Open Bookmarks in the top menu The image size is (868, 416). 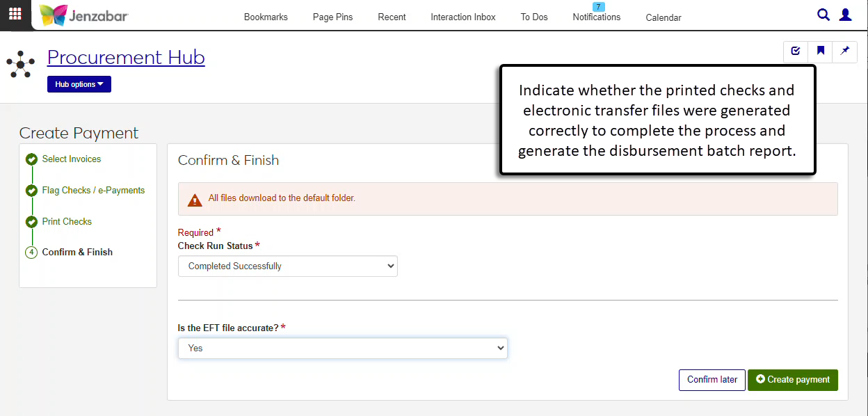[266, 17]
